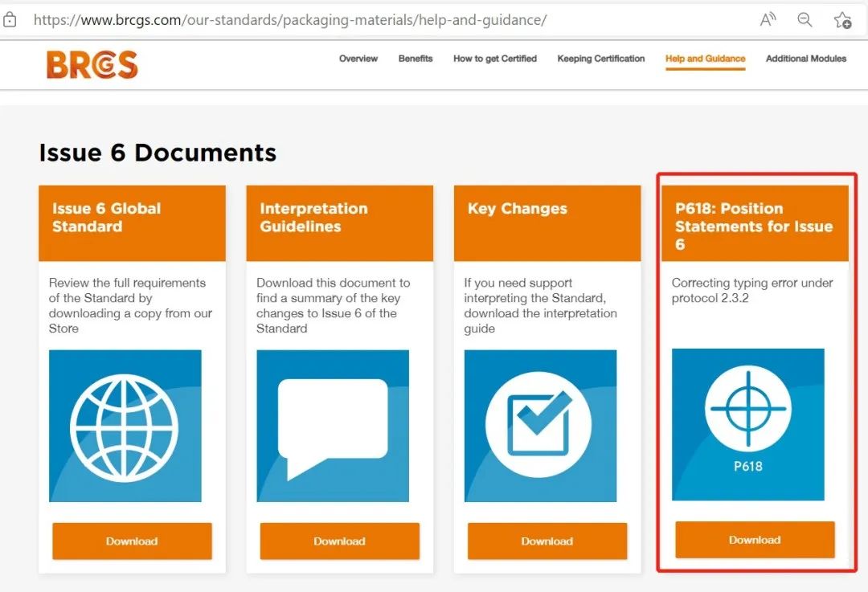Download the Issue 6 Global Standard
The width and height of the screenshot is (868, 592).
(132, 541)
